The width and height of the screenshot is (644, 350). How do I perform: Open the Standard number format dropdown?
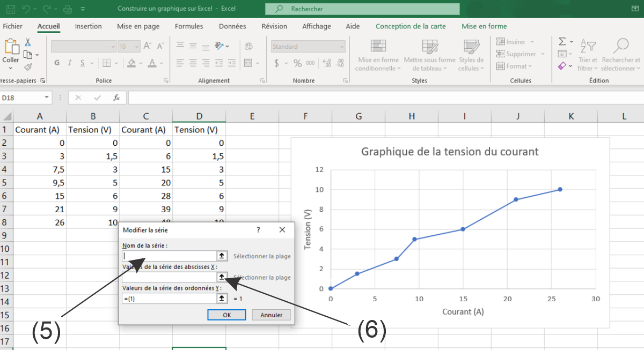pyautogui.click(x=341, y=47)
